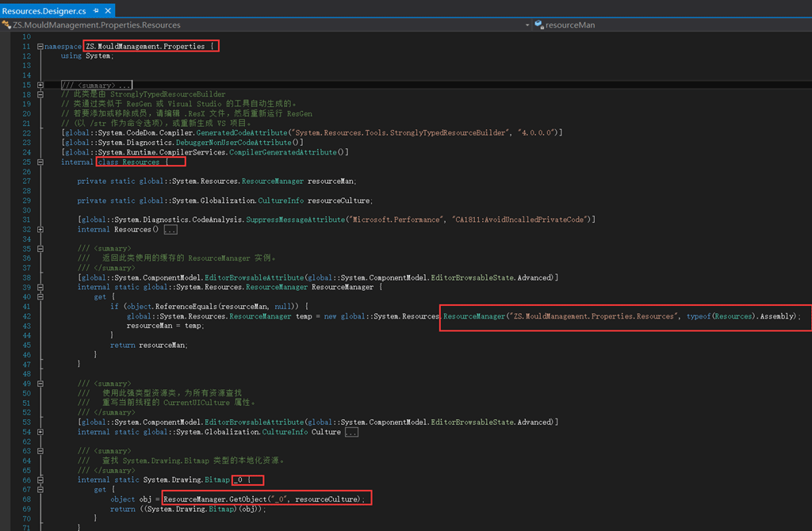Click line number 10 in the gutter
Viewport: 812px width, 531px height.
click(x=26, y=36)
